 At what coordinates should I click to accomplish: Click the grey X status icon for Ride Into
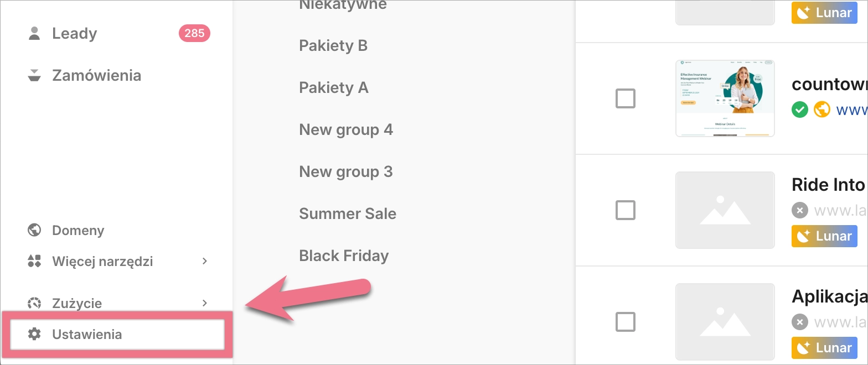800,210
